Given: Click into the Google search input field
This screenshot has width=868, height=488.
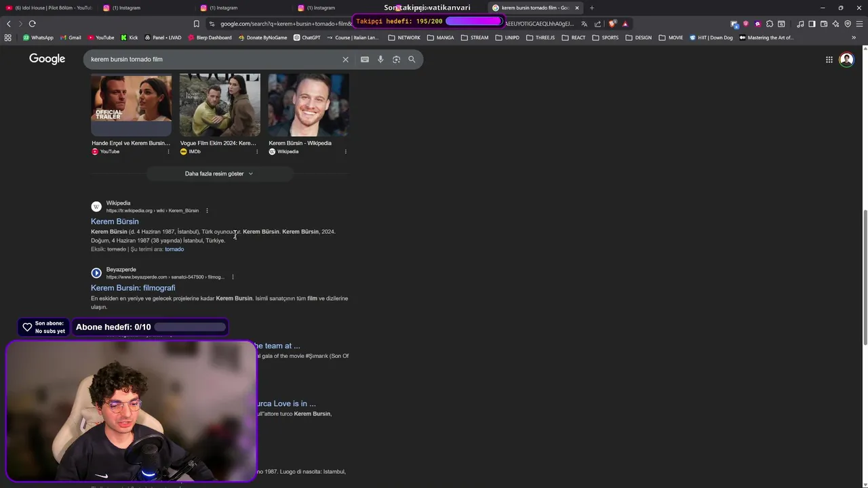Looking at the screenshot, I should tap(214, 60).
